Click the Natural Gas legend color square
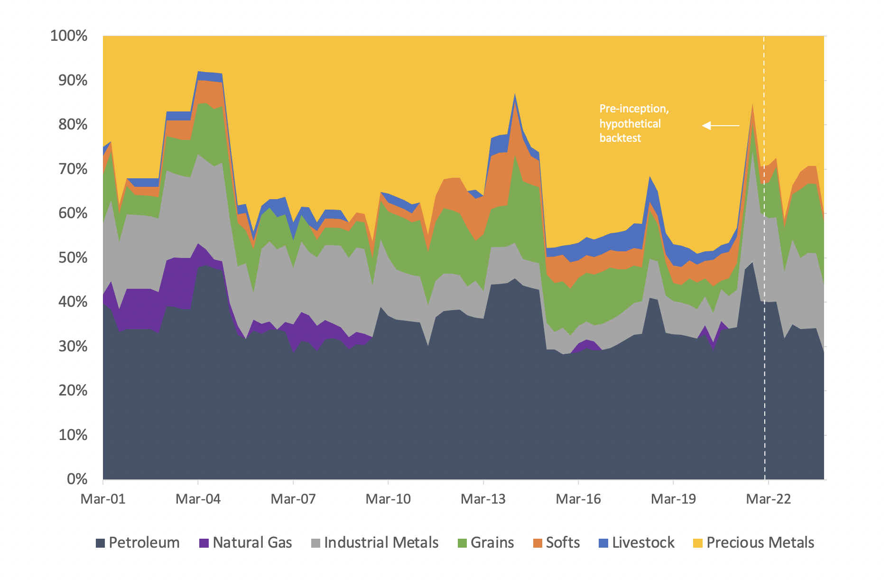 [x=204, y=543]
